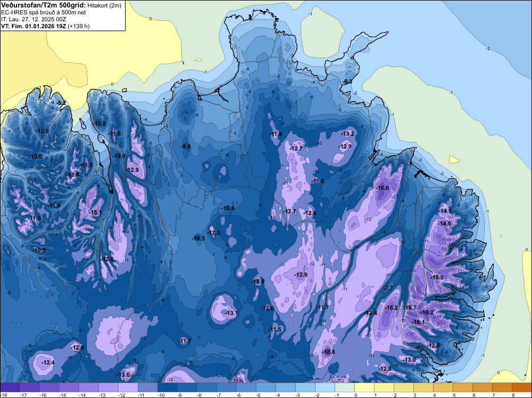
Task: Pick legend color band between 7 and 8
Action: point(503,387)
